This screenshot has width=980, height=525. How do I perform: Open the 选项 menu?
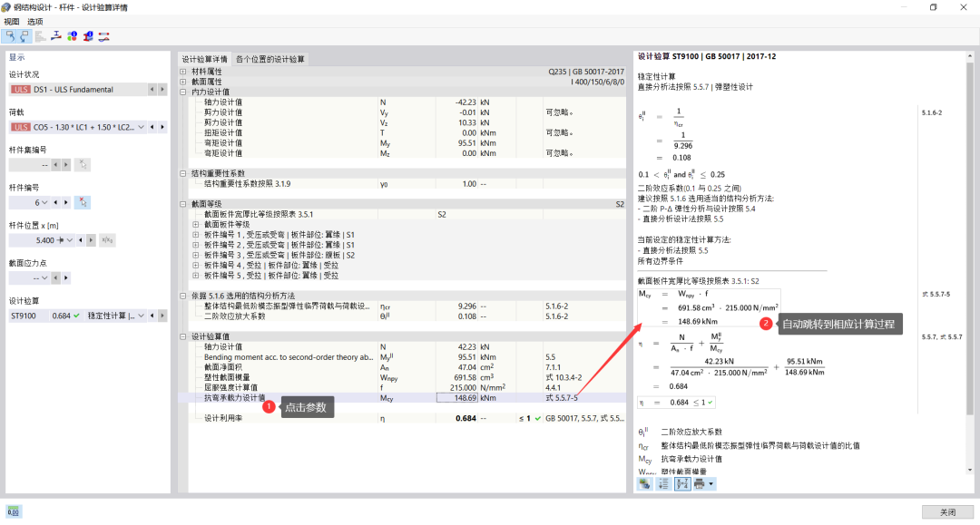[x=35, y=21]
